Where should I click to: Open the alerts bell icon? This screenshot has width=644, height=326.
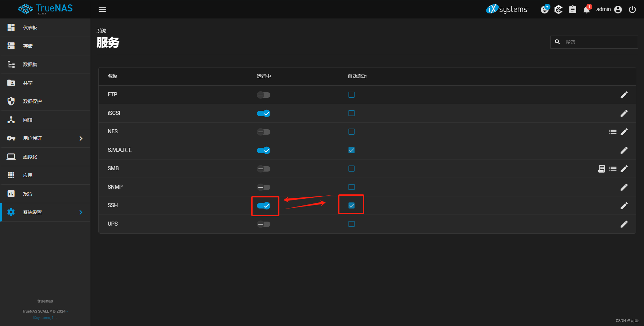(x=587, y=9)
